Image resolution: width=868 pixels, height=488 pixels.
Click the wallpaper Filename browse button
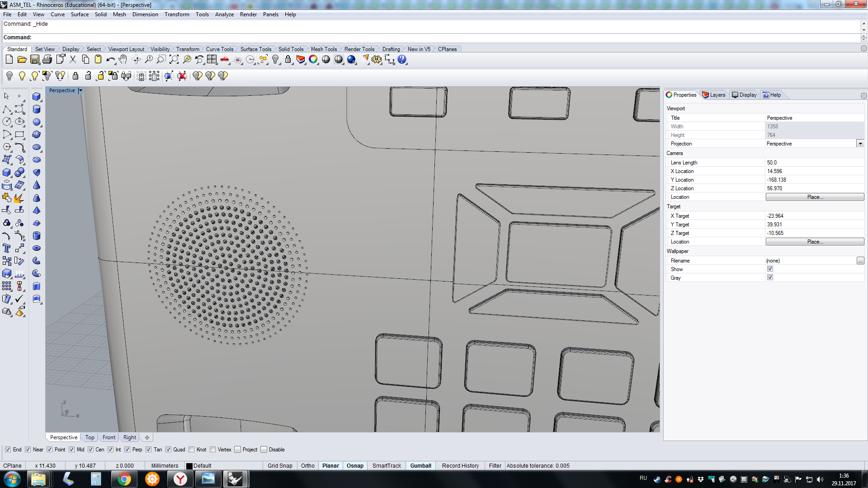click(860, 261)
